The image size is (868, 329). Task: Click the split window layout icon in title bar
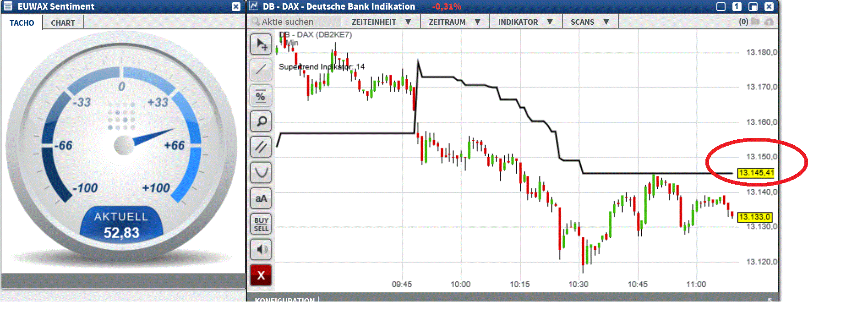click(x=753, y=6)
